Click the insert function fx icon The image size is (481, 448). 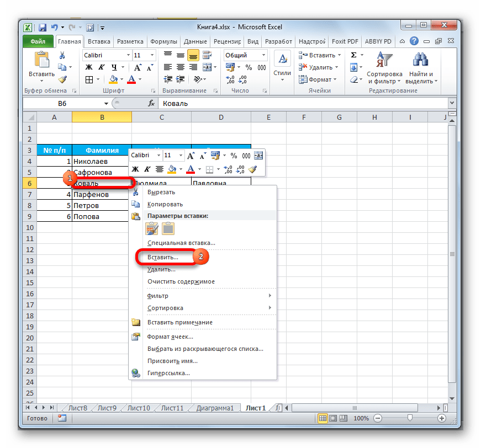151,103
